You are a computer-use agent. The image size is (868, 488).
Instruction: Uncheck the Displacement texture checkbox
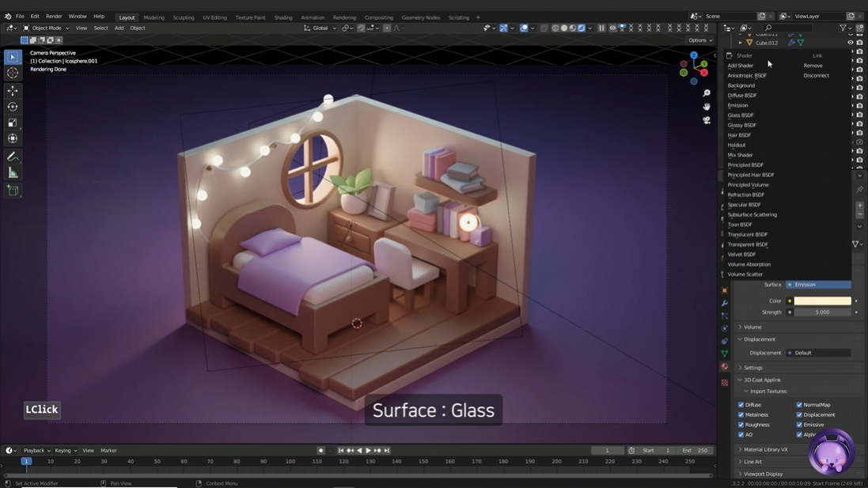click(x=799, y=415)
